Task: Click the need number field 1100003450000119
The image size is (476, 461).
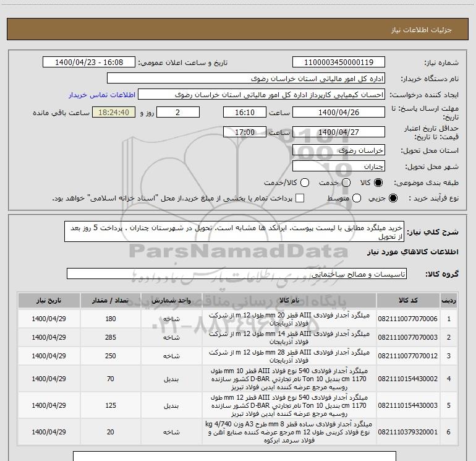Action: pyautogui.click(x=339, y=62)
